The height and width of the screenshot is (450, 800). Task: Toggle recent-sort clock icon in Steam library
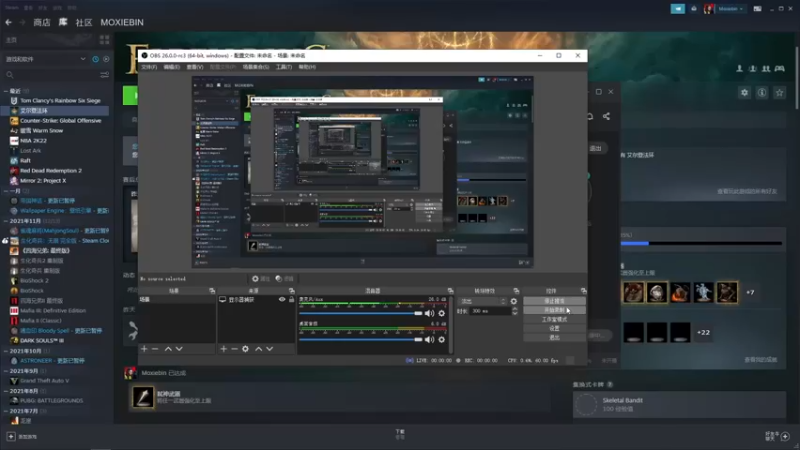95,59
